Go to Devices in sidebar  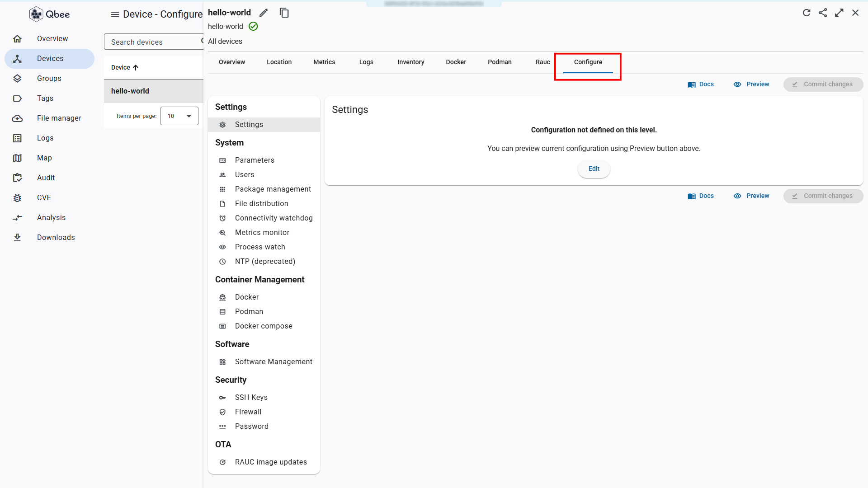pos(49,59)
